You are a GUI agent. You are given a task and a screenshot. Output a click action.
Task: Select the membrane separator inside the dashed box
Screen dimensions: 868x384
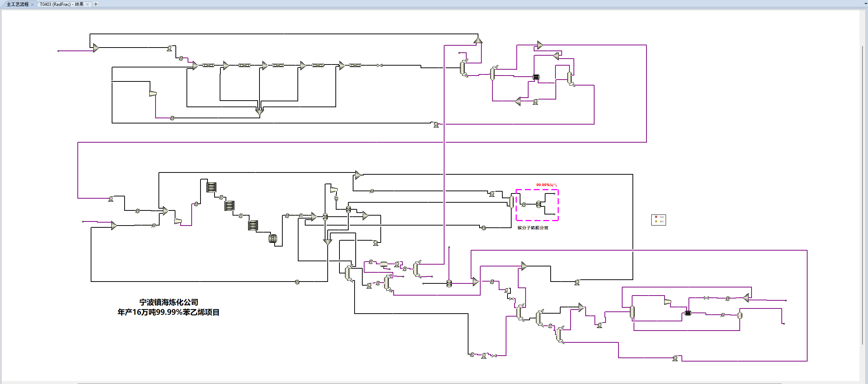pos(538,204)
